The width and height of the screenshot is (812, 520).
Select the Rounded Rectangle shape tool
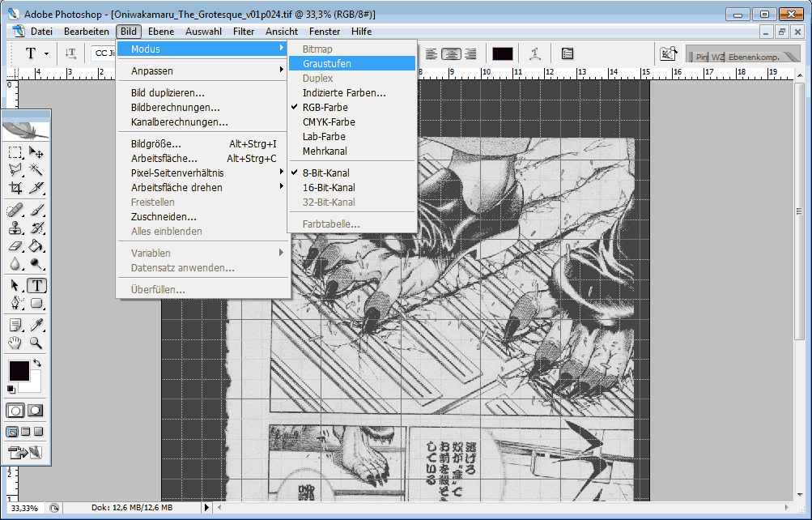tap(36, 303)
